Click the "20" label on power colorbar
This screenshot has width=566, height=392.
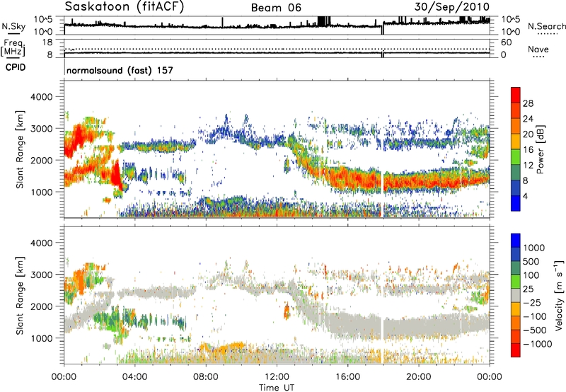pyautogui.click(x=528, y=134)
